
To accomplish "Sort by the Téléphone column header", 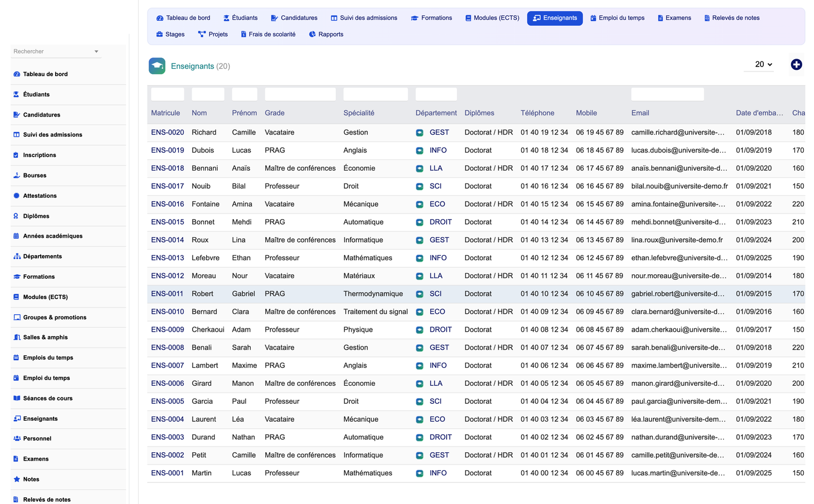I will pyautogui.click(x=537, y=113).
